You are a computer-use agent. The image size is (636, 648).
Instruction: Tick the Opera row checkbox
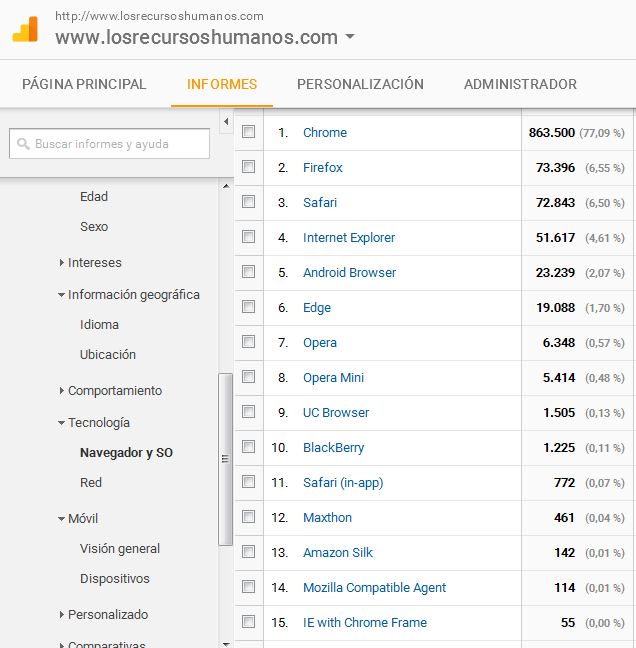(x=248, y=342)
